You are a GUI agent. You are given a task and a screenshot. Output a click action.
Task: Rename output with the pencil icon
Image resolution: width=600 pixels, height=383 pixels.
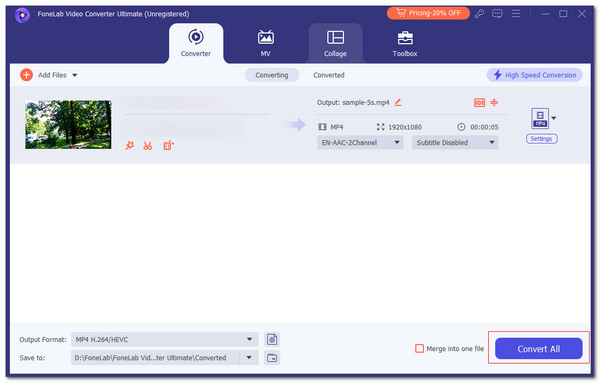coord(398,102)
